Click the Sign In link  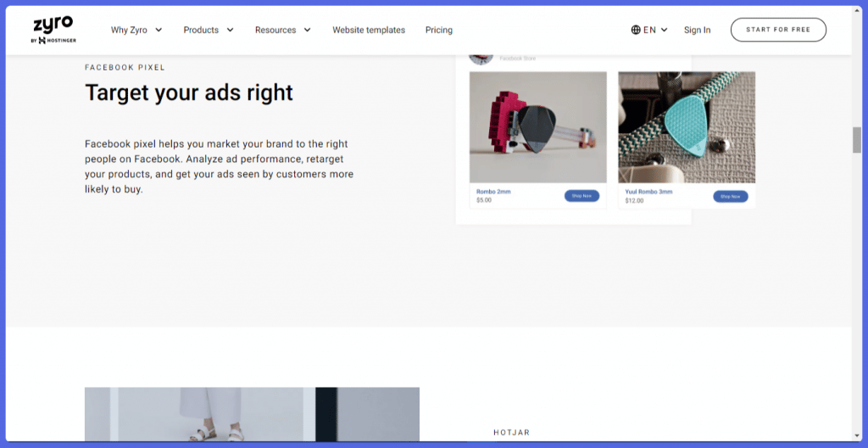(x=697, y=30)
